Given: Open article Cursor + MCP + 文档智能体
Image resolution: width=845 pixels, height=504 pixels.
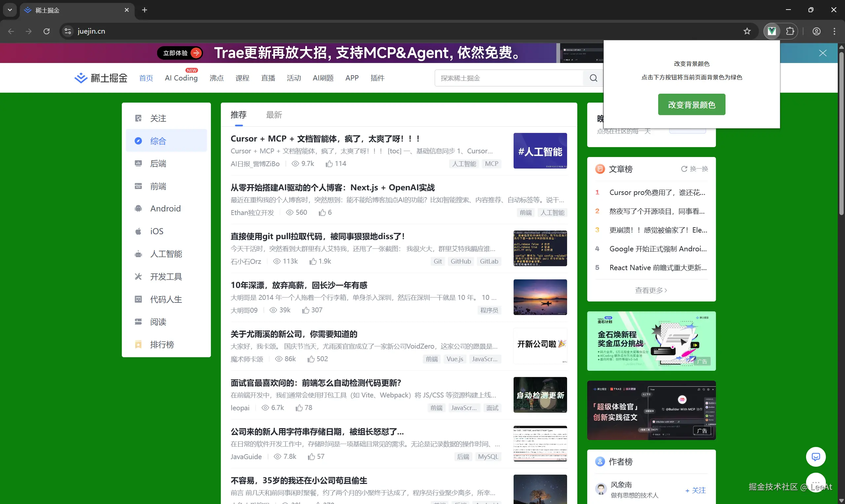Looking at the screenshot, I should tap(325, 139).
